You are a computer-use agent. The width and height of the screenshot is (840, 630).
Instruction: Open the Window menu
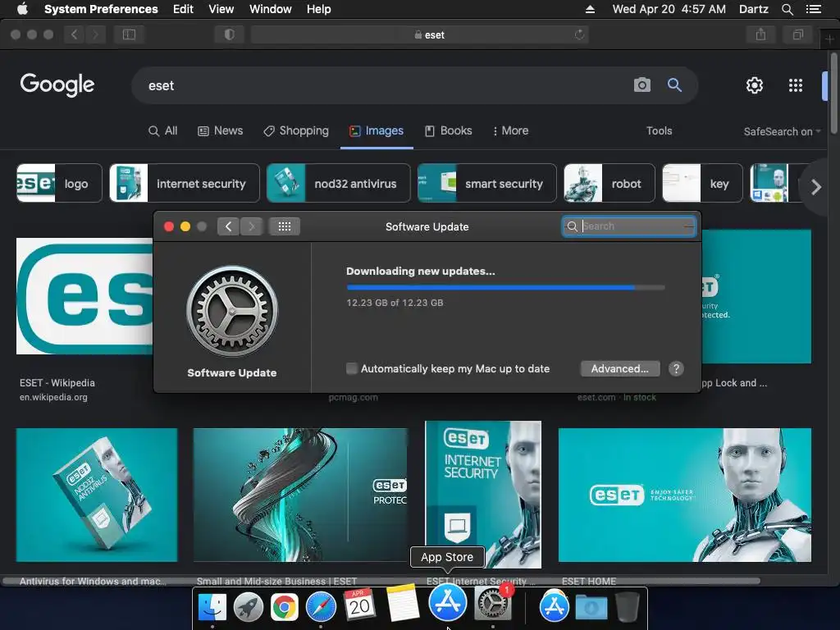click(x=271, y=9)
